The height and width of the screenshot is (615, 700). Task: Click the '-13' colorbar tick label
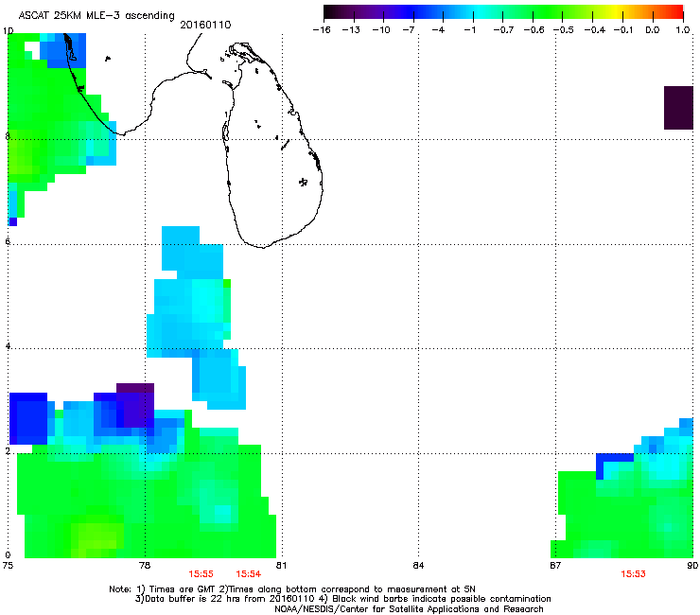[351, 30]
